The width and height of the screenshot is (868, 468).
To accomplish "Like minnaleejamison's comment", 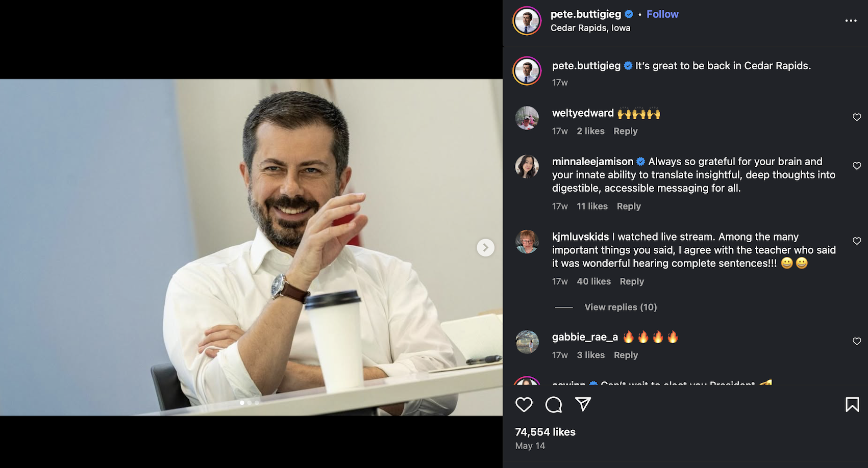I will 857,166.
